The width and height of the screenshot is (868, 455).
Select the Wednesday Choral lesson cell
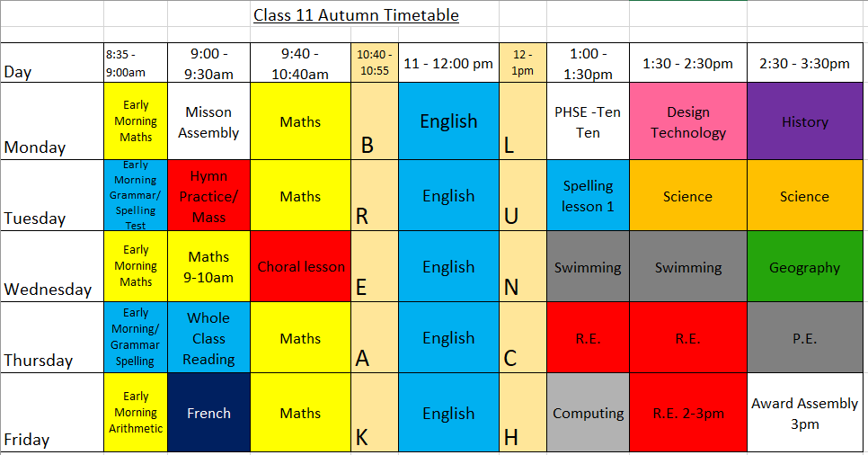coord(301,266)
